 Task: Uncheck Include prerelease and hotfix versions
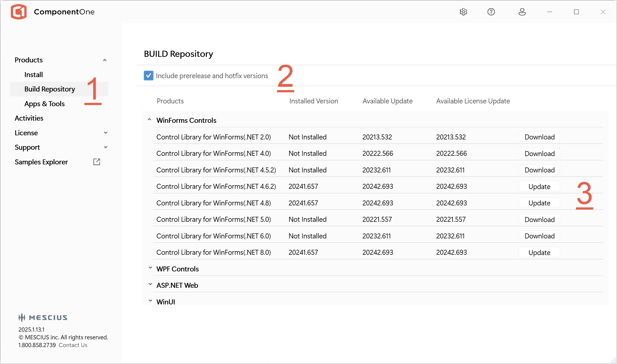point(148,76)
